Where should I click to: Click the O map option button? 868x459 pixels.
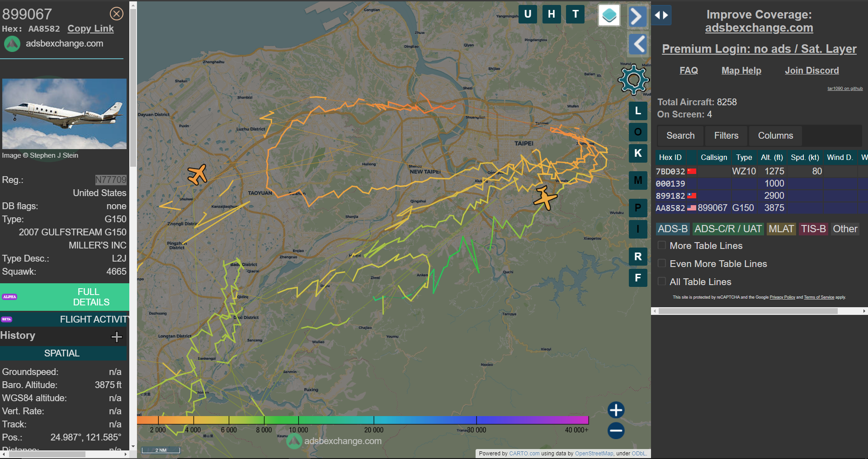pyautogui.click(x=638, y=132)
